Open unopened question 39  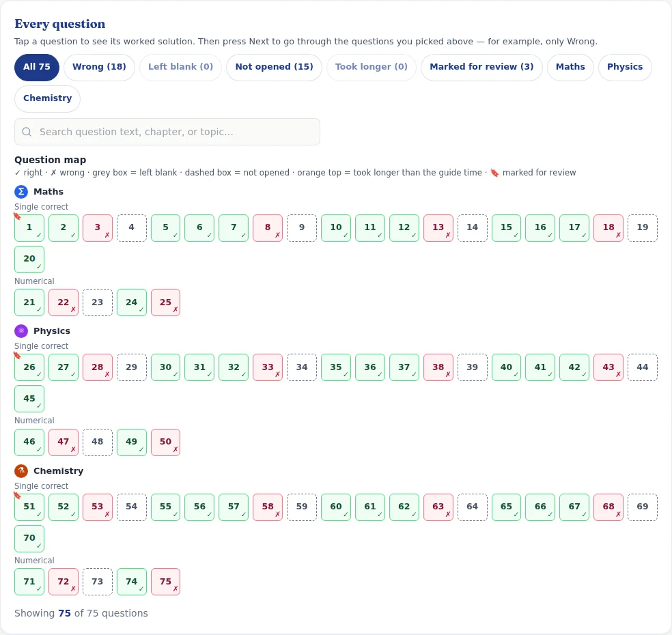[x=473, y=367]
